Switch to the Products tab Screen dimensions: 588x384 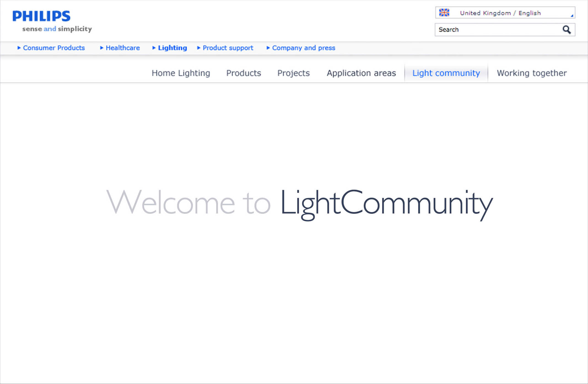(x=244, y=73)
